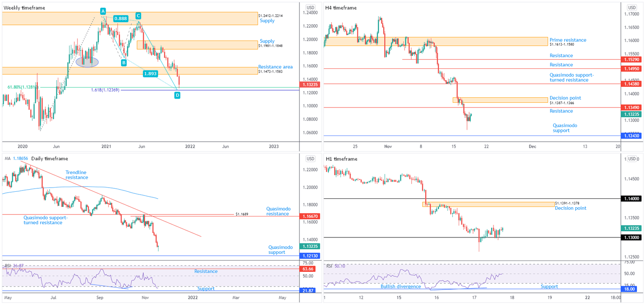Screen dimensions: 644x305
Task: Select the "Resistance area" label on Weekly chart
Action: 275,67
